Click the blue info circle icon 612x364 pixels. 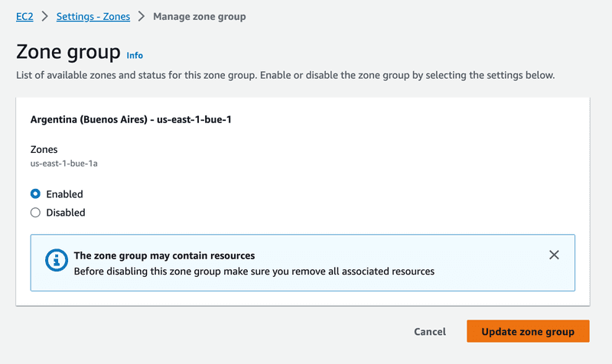click(x=56, y=260)
